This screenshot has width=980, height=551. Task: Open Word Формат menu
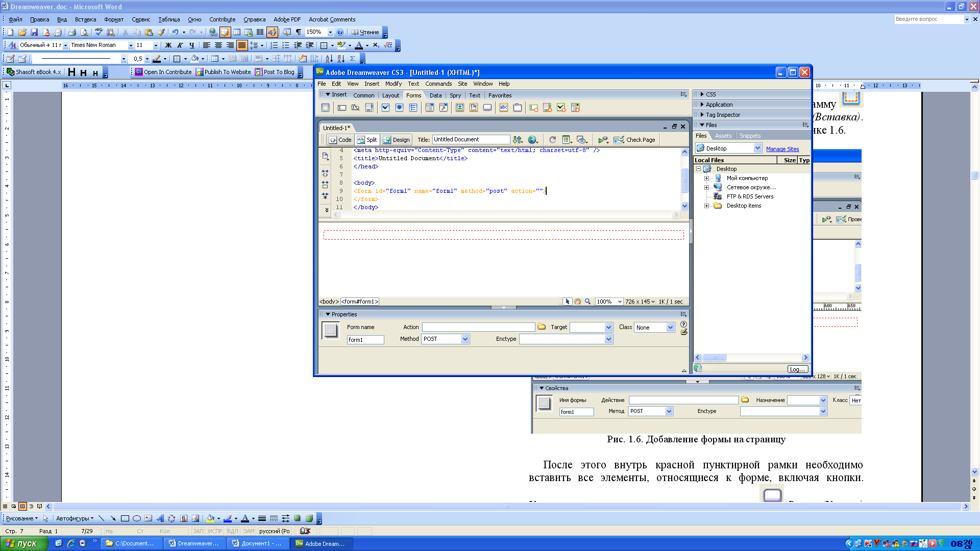click(x=114, y=19)
